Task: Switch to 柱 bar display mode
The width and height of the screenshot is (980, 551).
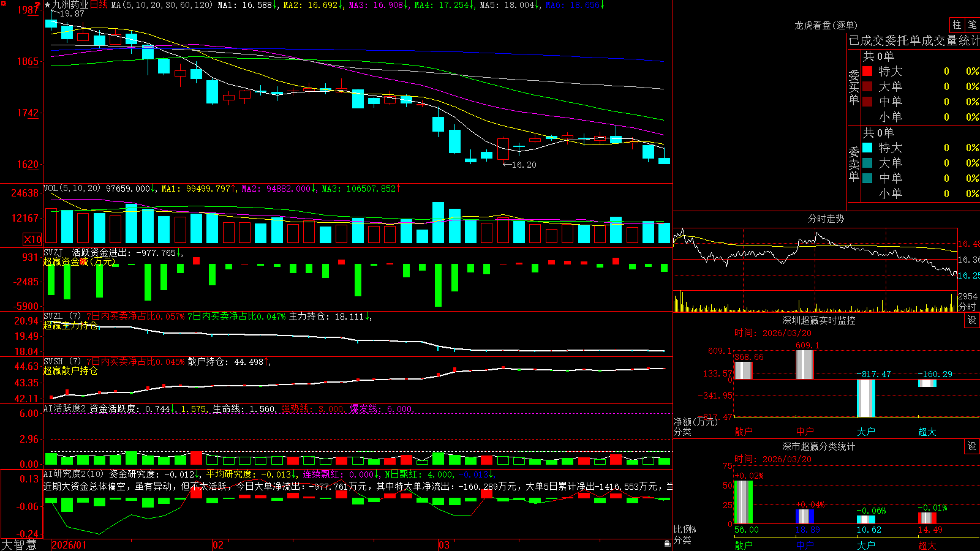Action: pyautogui.click(x=957, y=24)
